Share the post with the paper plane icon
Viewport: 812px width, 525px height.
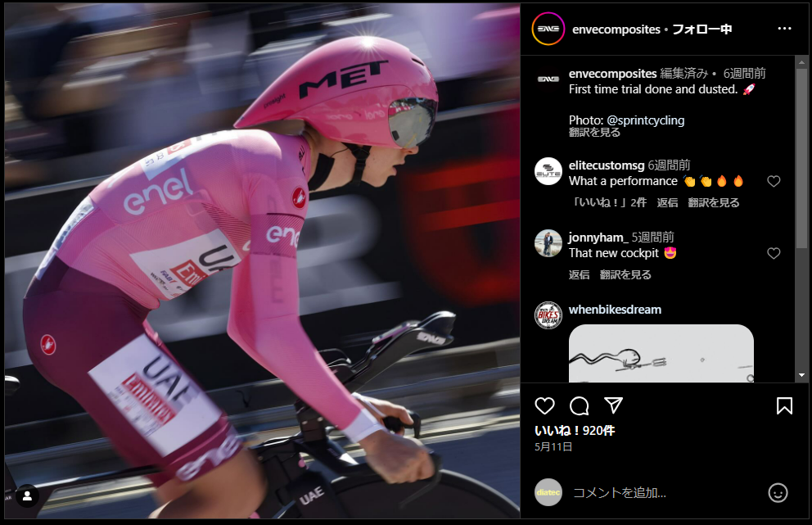pos(613,405)
